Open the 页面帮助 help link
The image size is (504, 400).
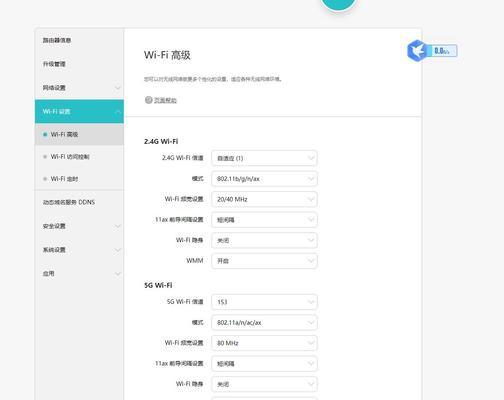pos(161,100)
